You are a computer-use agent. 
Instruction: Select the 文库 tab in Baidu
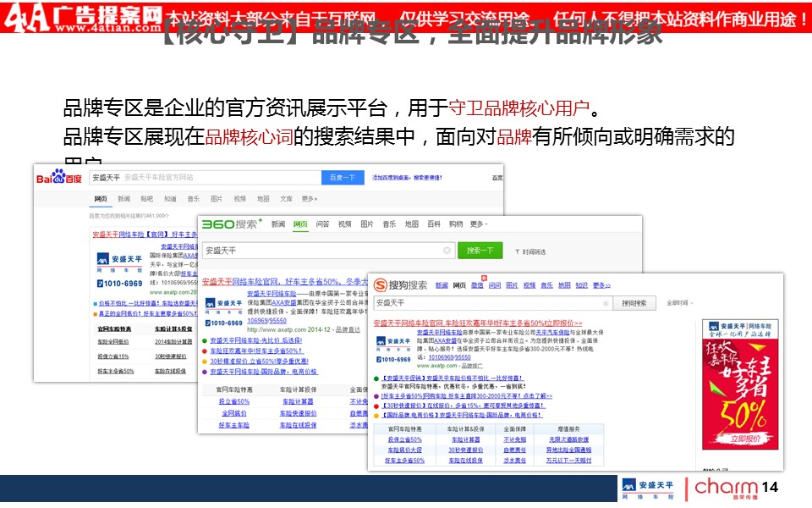pos(287,198)
